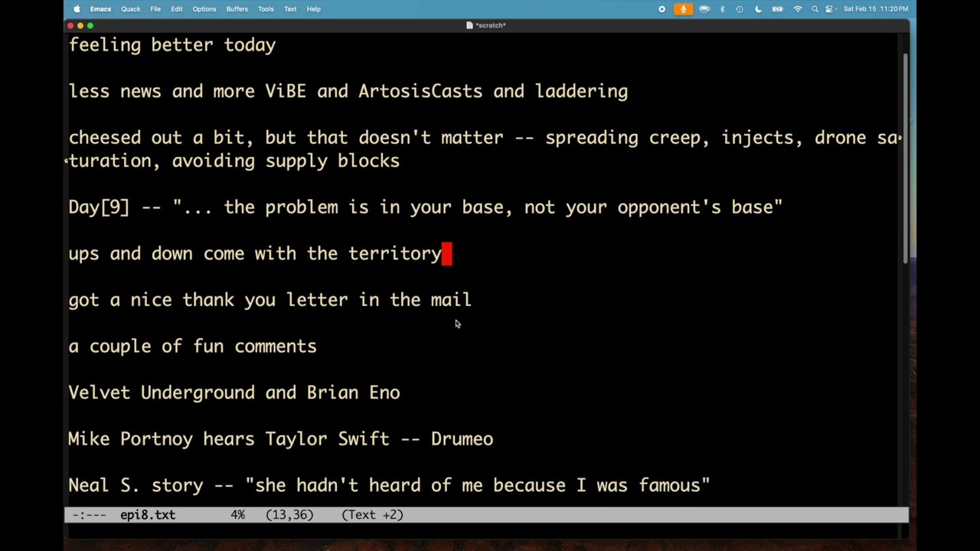
Task: Click 'Taylor Swift' in the text
Action: pyautogui.click(x=327, y=439)
